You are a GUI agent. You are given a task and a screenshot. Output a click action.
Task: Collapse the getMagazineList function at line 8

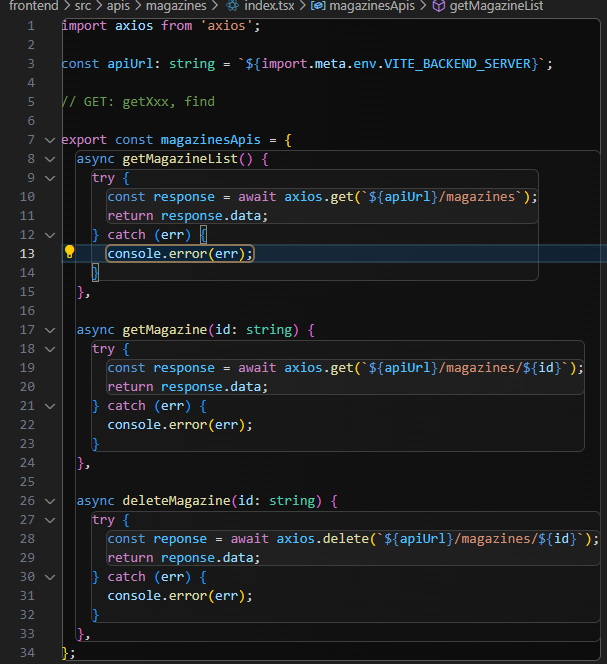[x=50, y=159]
